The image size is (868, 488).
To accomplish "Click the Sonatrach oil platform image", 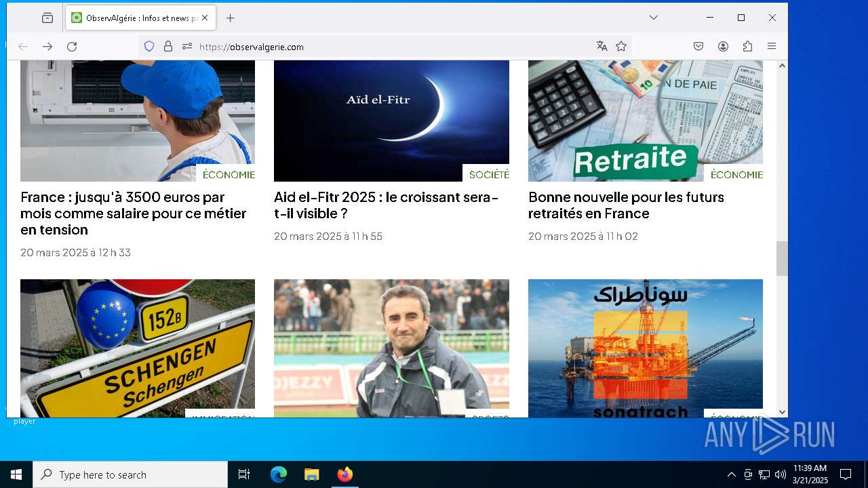I will (x=646, y=348).
